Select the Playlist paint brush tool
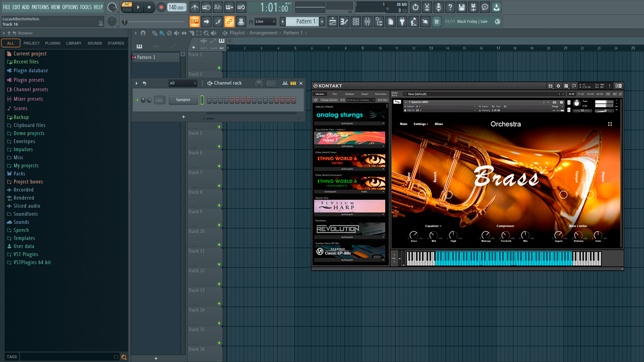Image resolution: width=644 pixels, height=362 pixels. (x=162, y=33)
